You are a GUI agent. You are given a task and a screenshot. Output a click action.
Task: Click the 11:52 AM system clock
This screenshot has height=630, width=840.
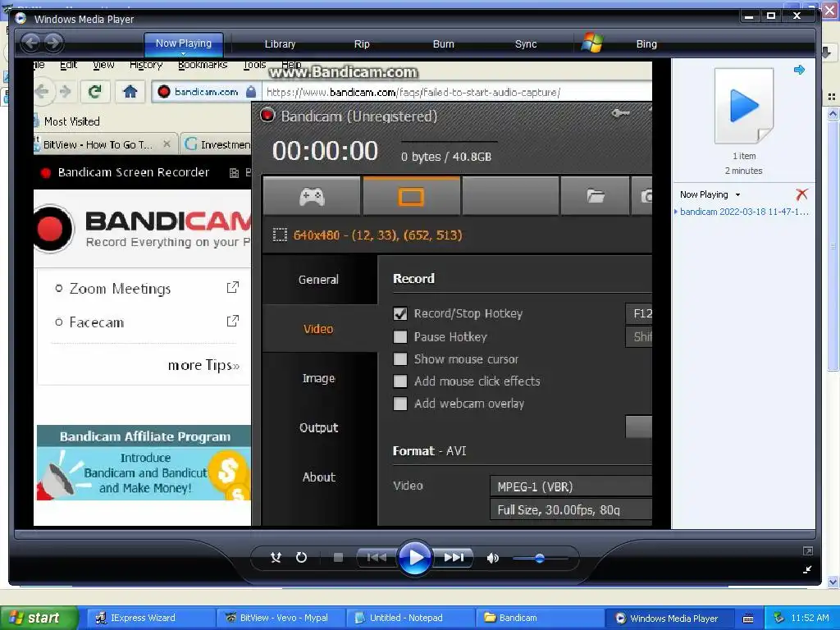[810, 618]
